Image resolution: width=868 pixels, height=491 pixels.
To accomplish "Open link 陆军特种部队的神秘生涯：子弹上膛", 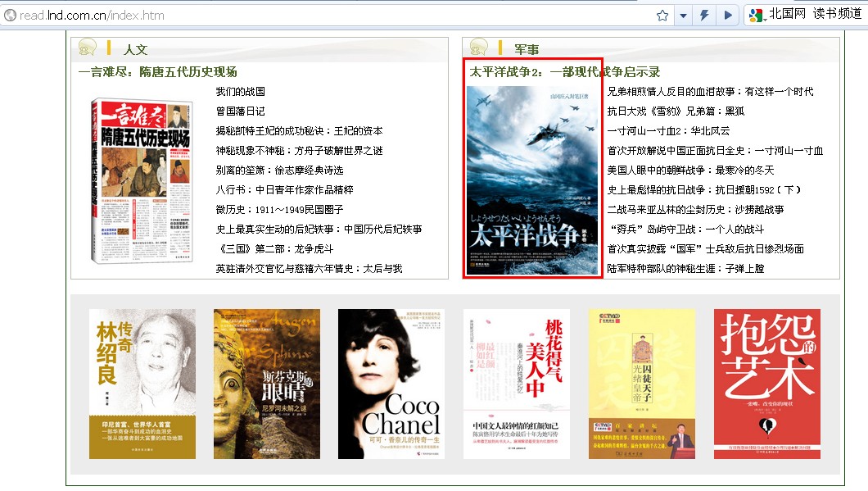I will coord(686,269).
